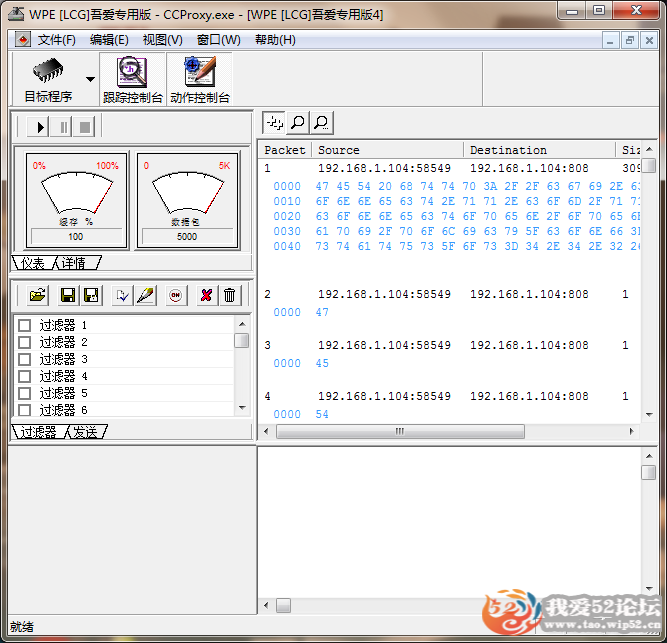Click the buffer percent value field 100

pyautogui.click(x=76, y=236)
